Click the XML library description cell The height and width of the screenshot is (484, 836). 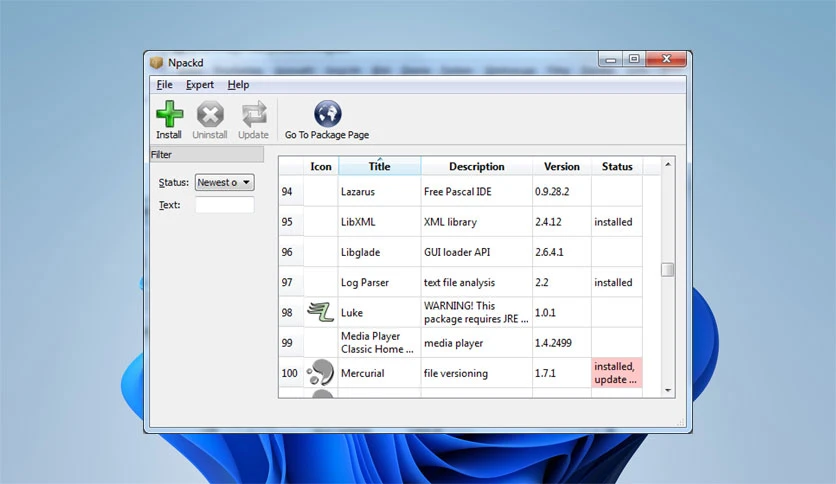click(477, 222)
